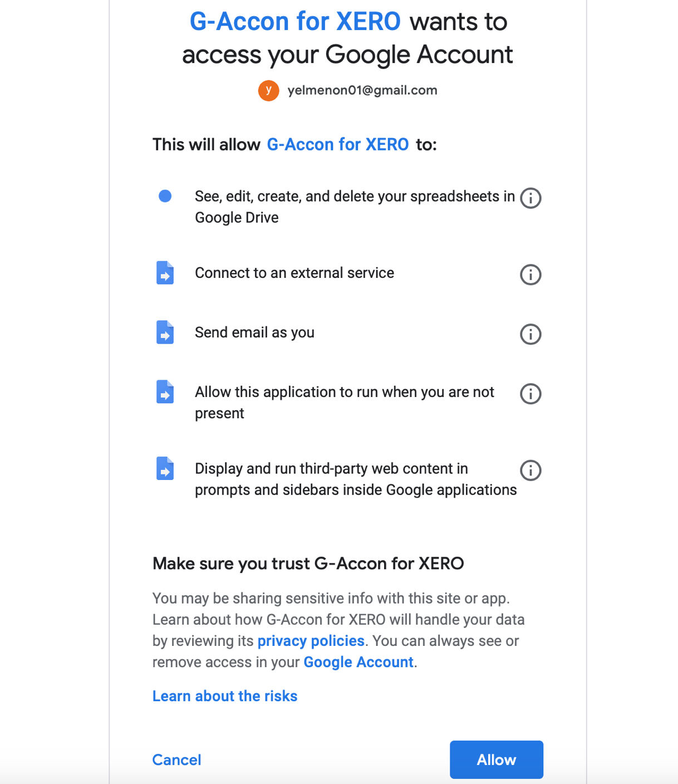Click the orange account avatar
678x784 pixels.
click(268, 90)
